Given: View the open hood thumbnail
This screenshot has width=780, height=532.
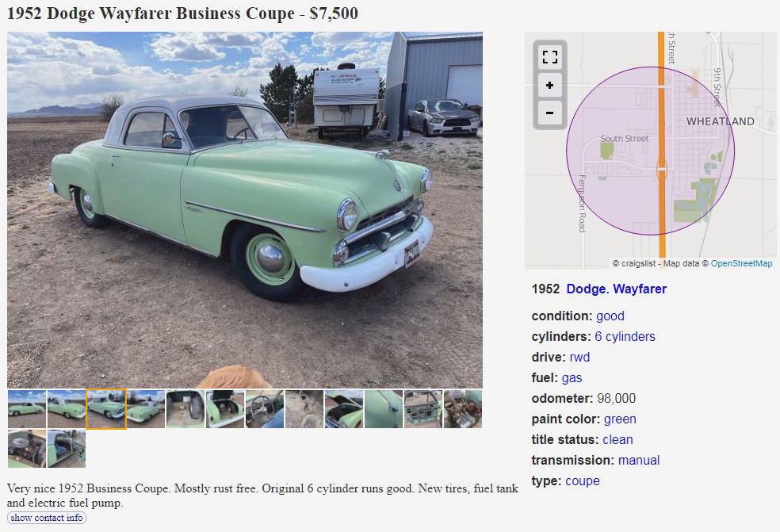Looking at the screenshot, I should pyautogui.click(x=344, y=409).
